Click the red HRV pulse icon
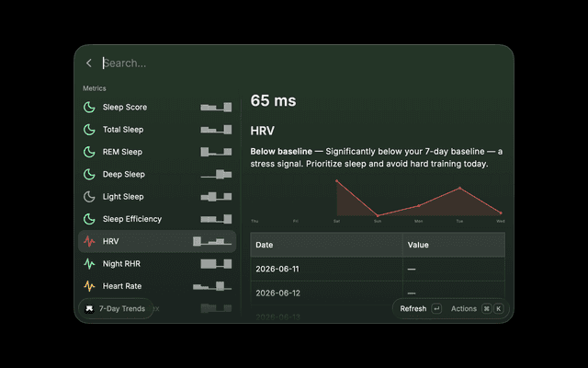Viewport: 588px width, 368px height. pos(89,241)
